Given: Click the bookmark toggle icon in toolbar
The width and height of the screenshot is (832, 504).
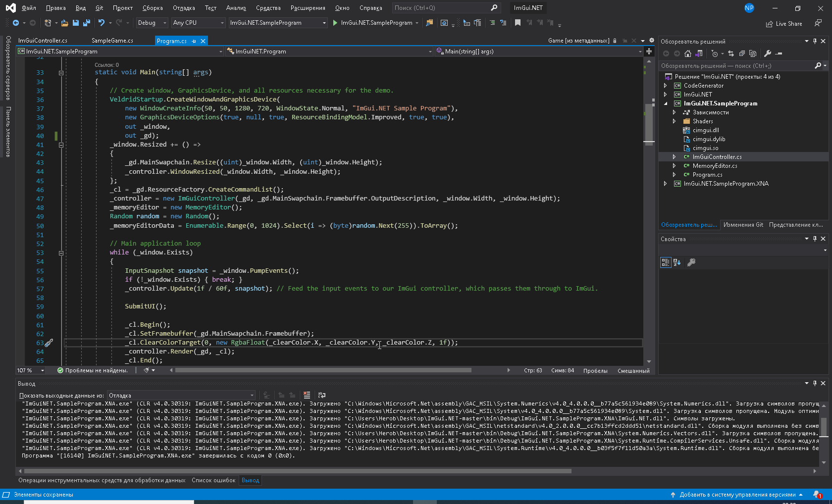Looking at the screenshot, I should [518, 23].
